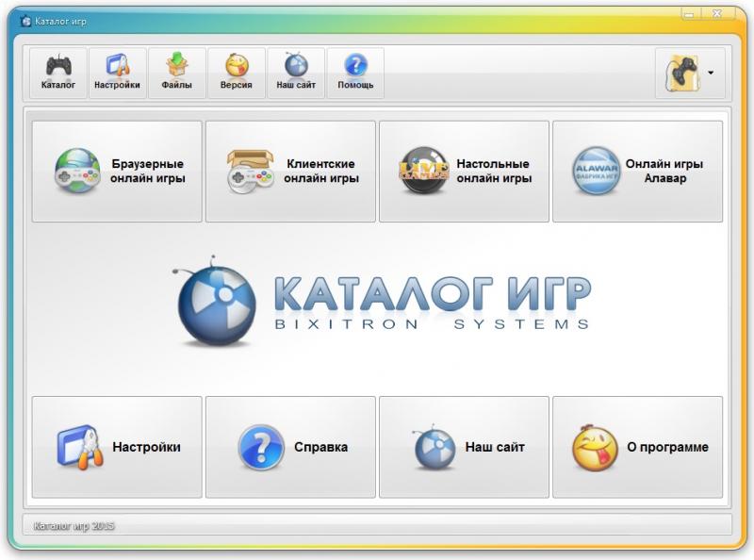Show the Версия info from the toolbar
The image size is (754, 560).
[237, 73]
